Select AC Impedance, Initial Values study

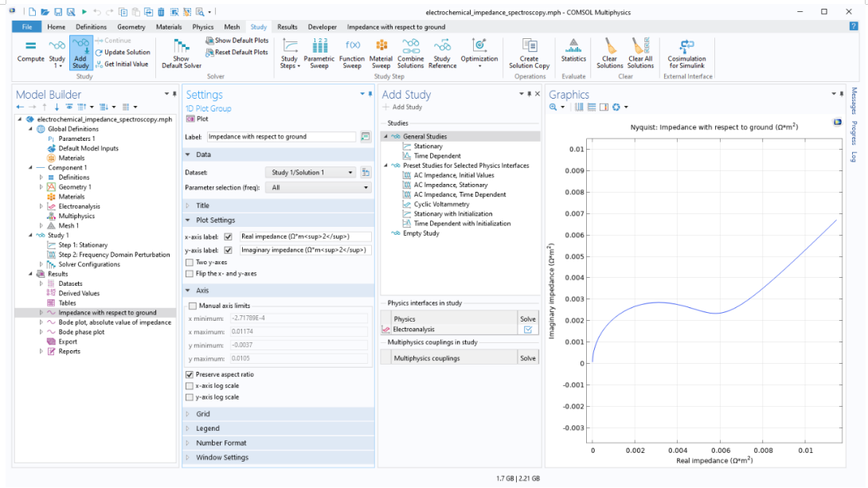click(x=454, y=175)
